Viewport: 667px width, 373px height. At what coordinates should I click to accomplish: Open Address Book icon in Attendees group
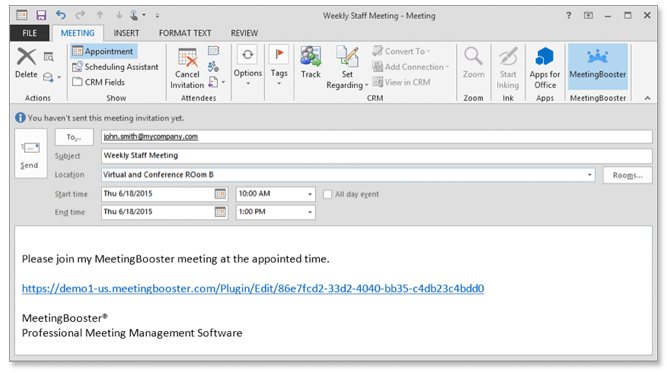214,51
